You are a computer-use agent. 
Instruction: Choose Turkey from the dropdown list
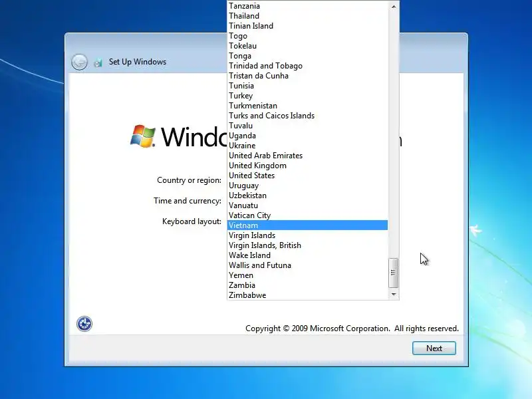(x=307, y=96)
